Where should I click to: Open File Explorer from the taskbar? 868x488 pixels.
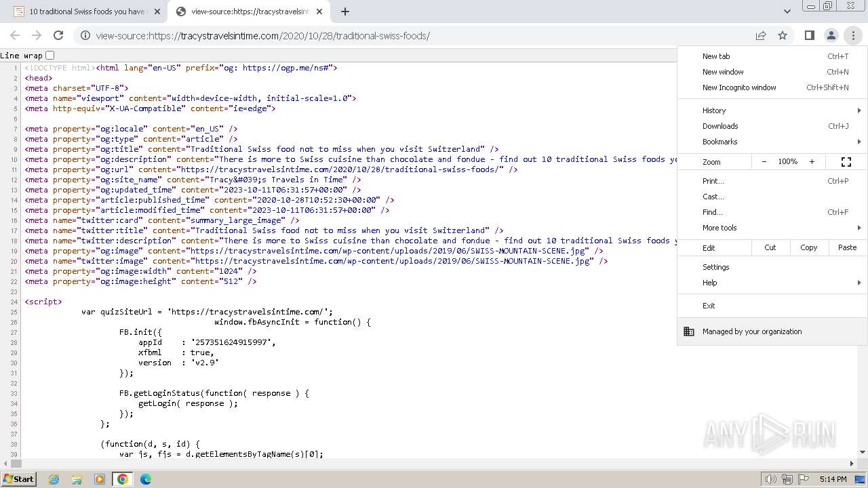click(x=77, y=479)
